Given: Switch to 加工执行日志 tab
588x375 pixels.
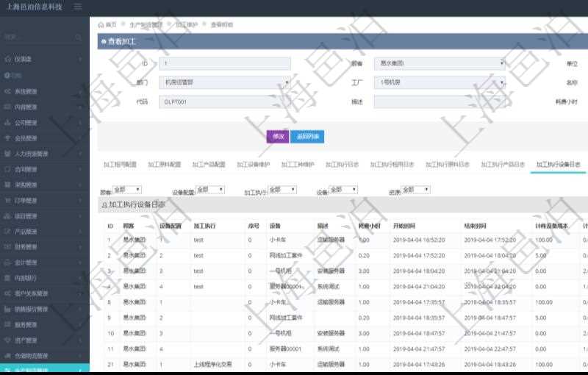Looking at the screenshot, I should (x=342, y=165).
